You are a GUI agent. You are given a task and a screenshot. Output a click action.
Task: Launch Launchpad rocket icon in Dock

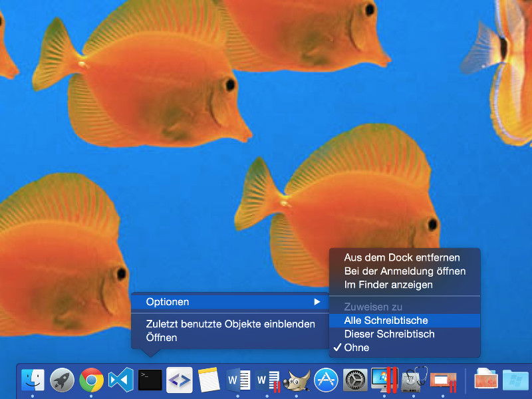click(x=62, y=380)
